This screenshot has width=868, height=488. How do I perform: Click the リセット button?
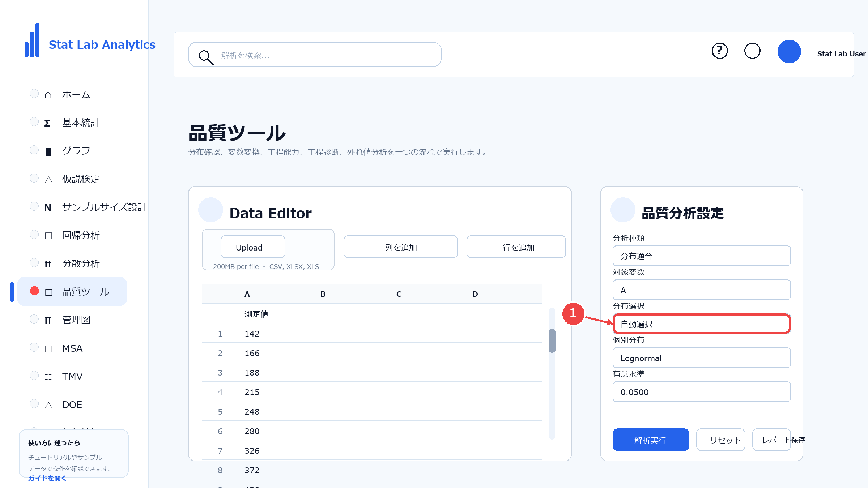click(721, 440)
